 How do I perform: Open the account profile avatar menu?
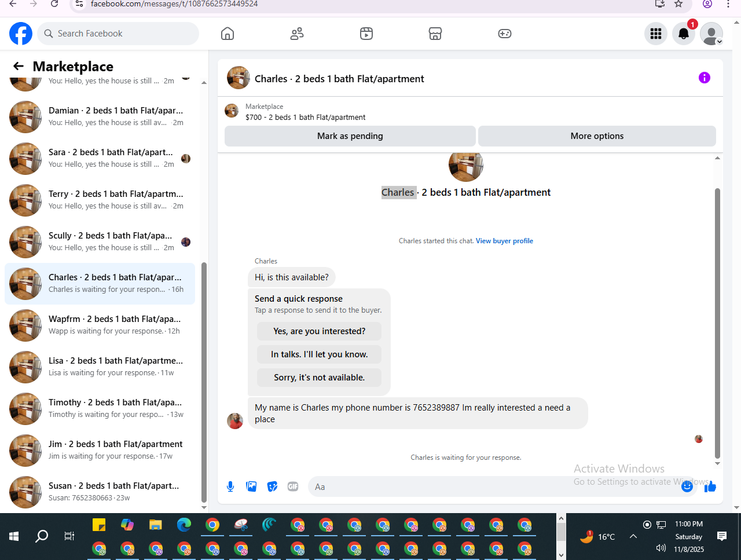711,34
